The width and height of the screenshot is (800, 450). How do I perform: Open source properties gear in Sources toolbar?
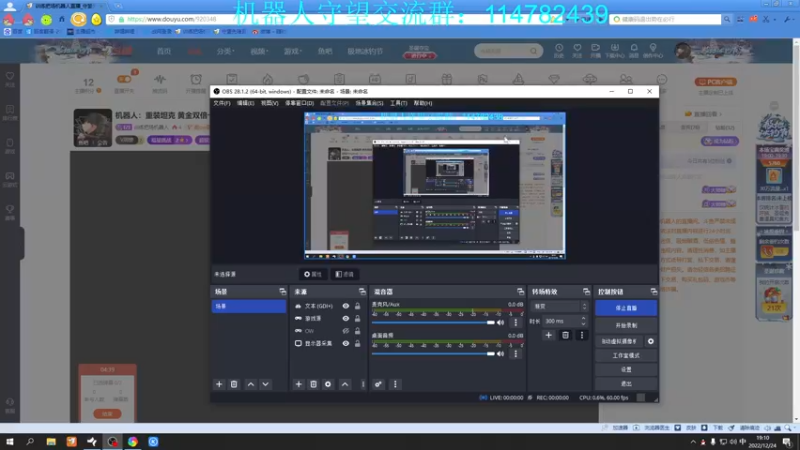[328, 384]
